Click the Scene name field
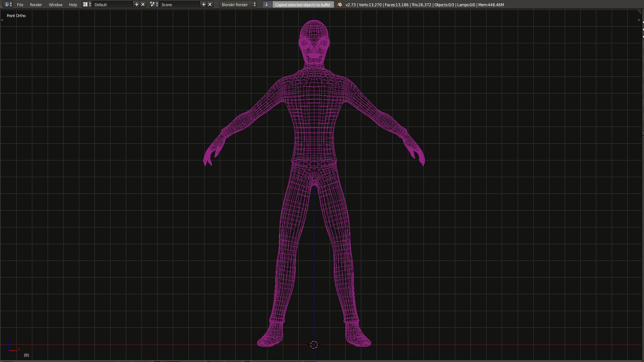This screenshot has width=644, height=362. 179,5
